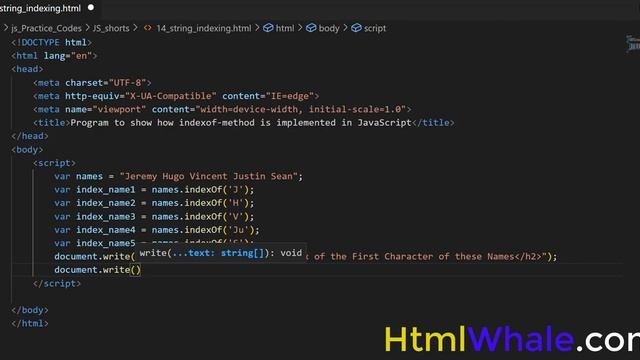The width and height of the screenshot is (640, 360).
Task: Click the closing </html> tag
Action: click(x=30, y=324)
